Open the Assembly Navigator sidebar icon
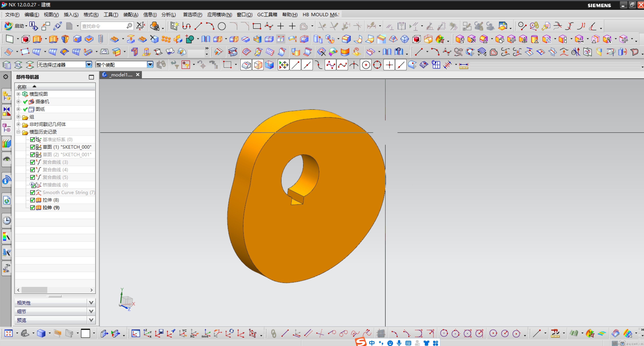The image size is (644, 346). (7, 96)
